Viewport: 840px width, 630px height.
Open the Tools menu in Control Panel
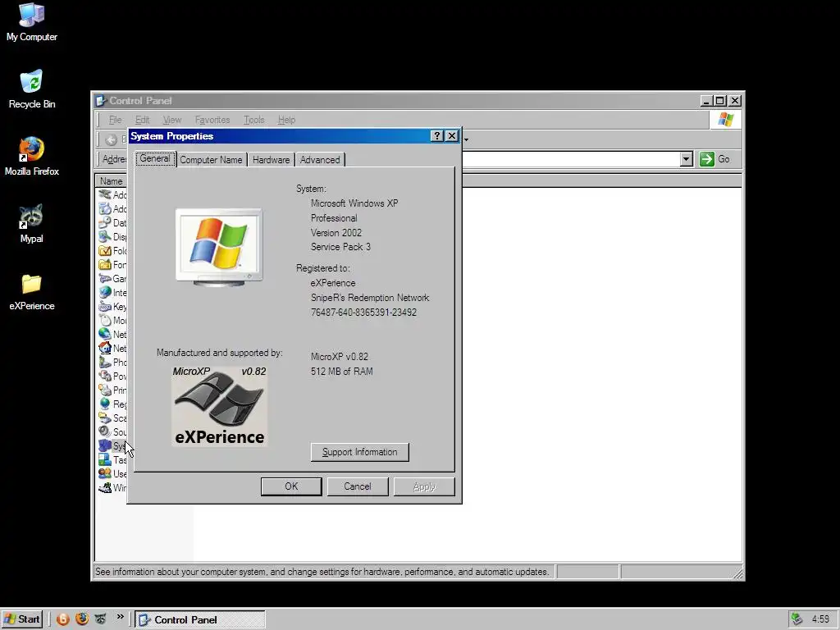(254, 120)
